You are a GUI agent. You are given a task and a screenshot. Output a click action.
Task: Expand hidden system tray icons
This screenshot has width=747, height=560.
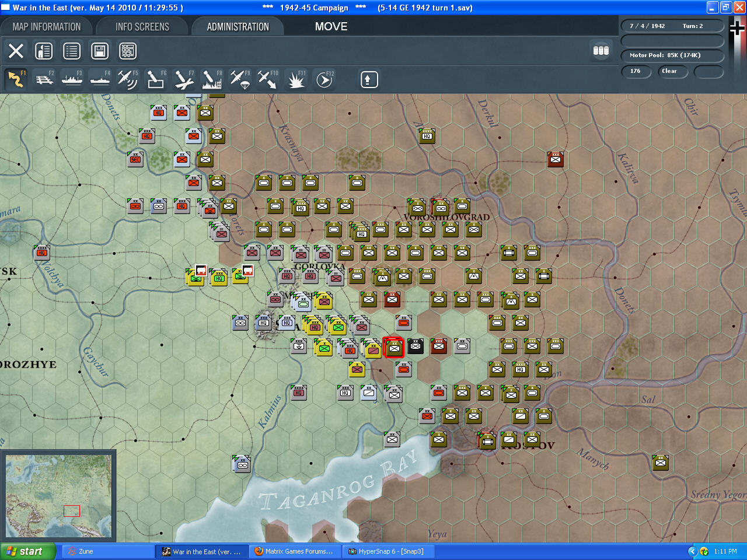pyautogui.click(x=693, y=551)
